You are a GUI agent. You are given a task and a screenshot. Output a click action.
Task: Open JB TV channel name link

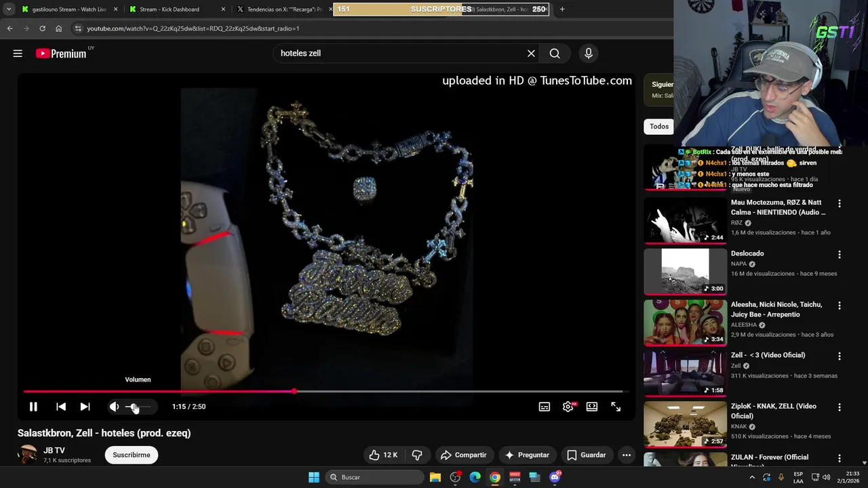coord(54,450)
